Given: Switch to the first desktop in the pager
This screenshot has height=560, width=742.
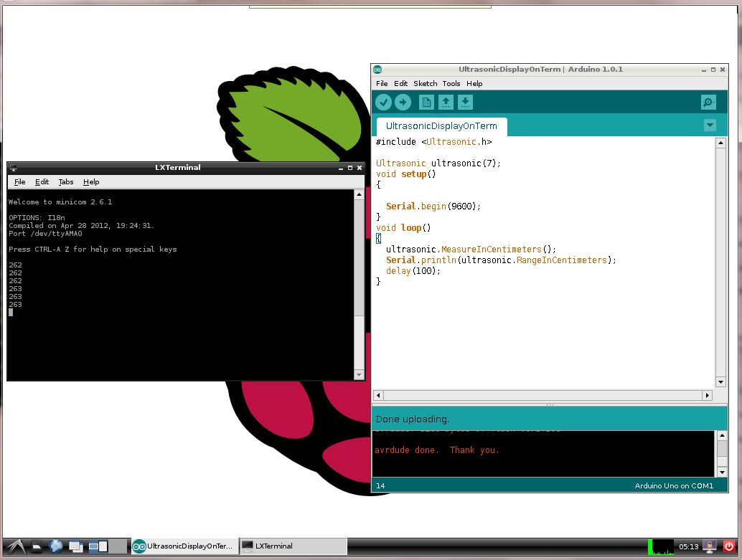Looking at the screenshot, I should click(98, 547).
